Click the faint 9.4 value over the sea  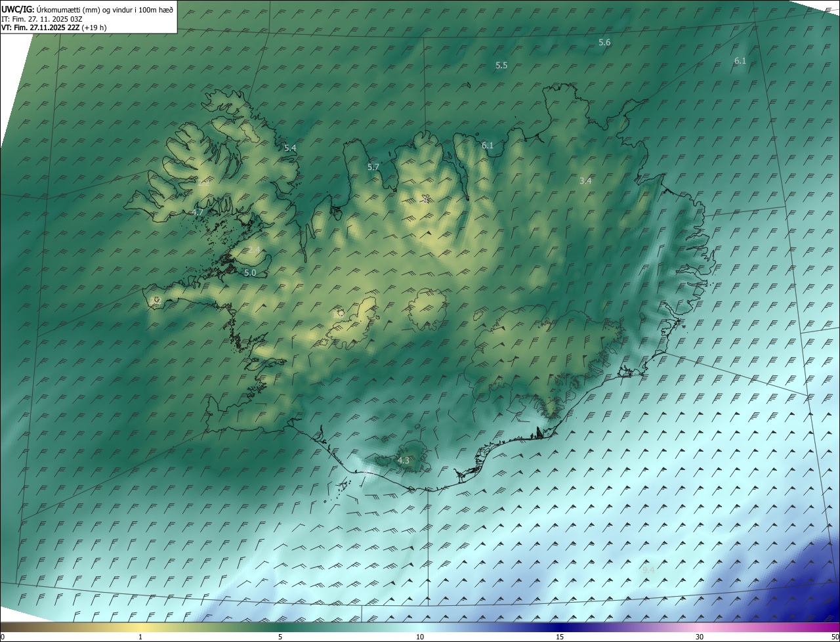click(x=648, y=570)
